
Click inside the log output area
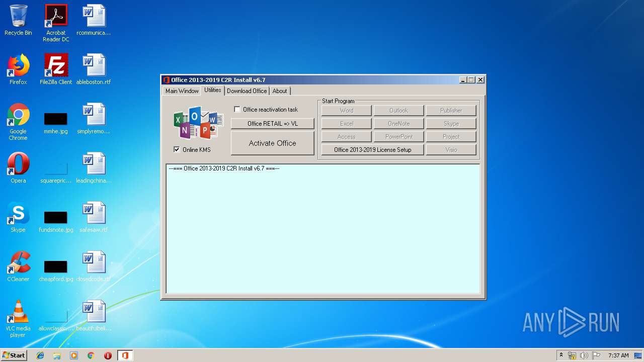pyautogui.click(x=323, y=229)
